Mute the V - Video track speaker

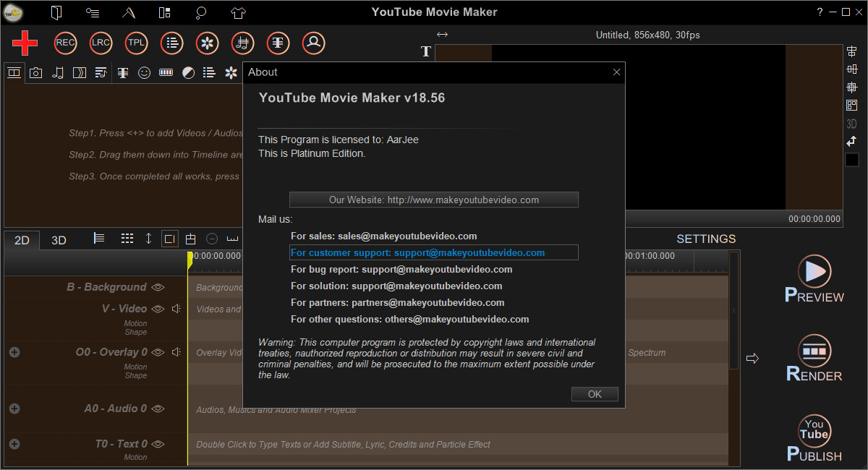[176, 309]
